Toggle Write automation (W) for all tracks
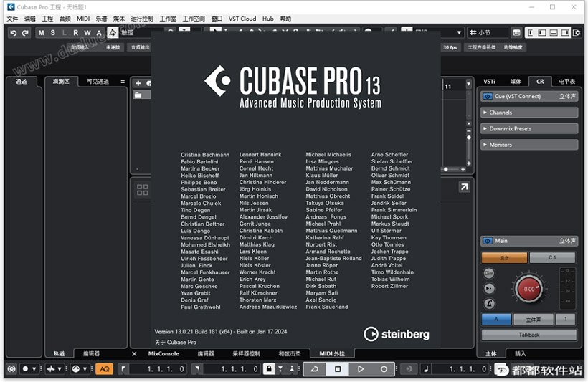The height and width of the screenshot is (382, 588). [x=87, y=33]
